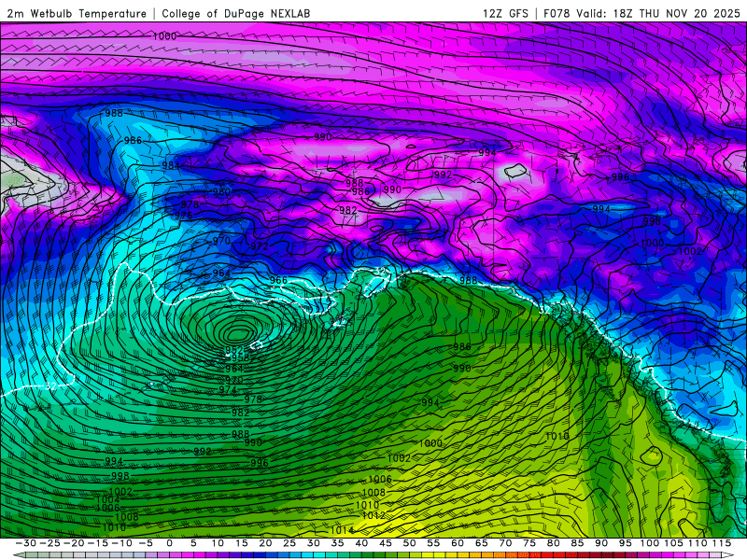This screenshot has width=747, height=560.
Task: Click the 966 isobar label
Action: tap(278, 281)
